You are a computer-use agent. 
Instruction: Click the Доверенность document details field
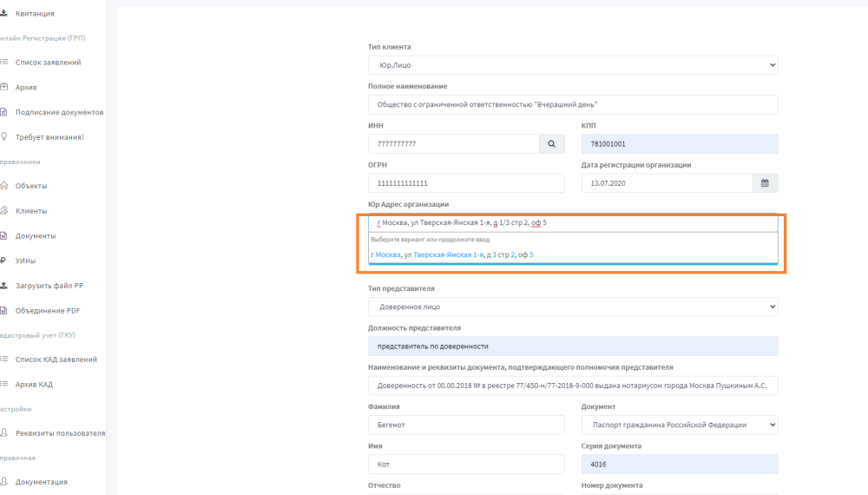pos(573,386)
